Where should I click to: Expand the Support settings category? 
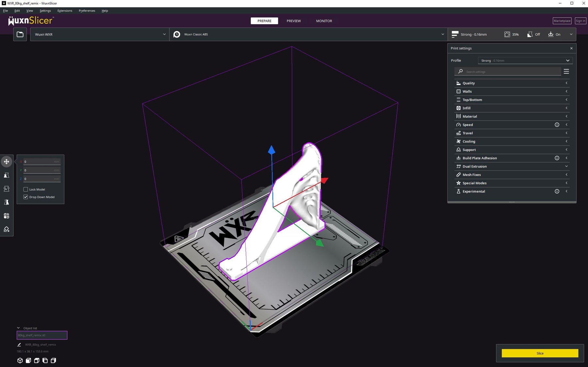pyautogui.click(x=512, y=150)
